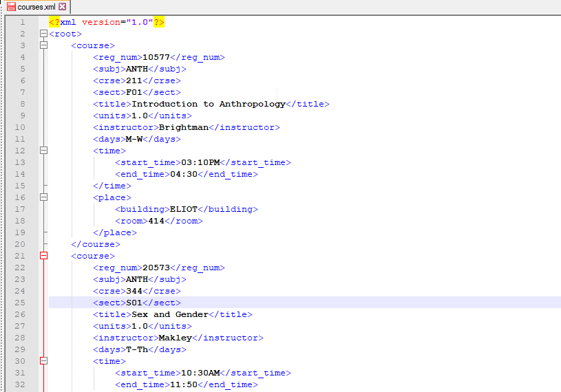Click sect value F01
The image size is (561, 392).
pos(134,92)
